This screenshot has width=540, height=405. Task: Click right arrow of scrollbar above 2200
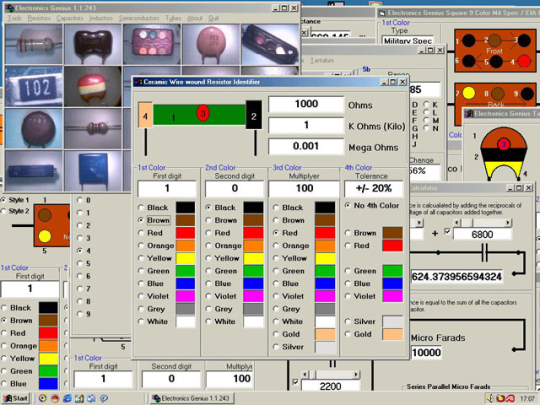(x=356, y=374)
